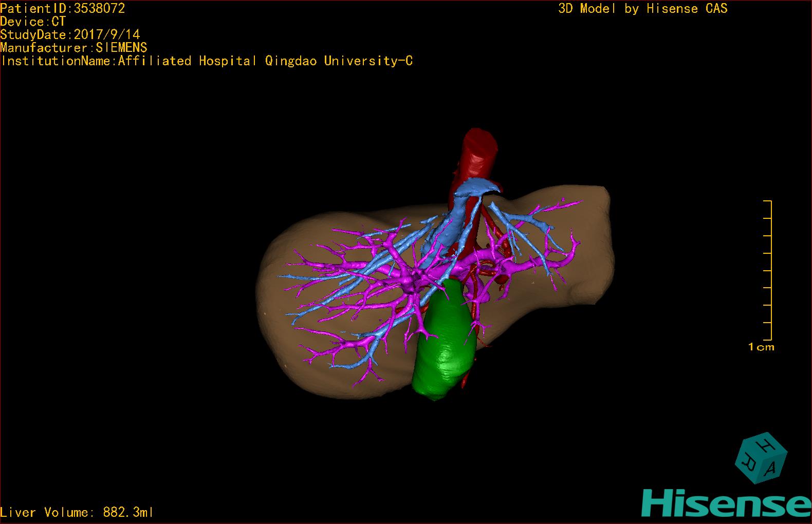Click the '3D Model by Hisense CAS' title

click(x=643, y=8)
